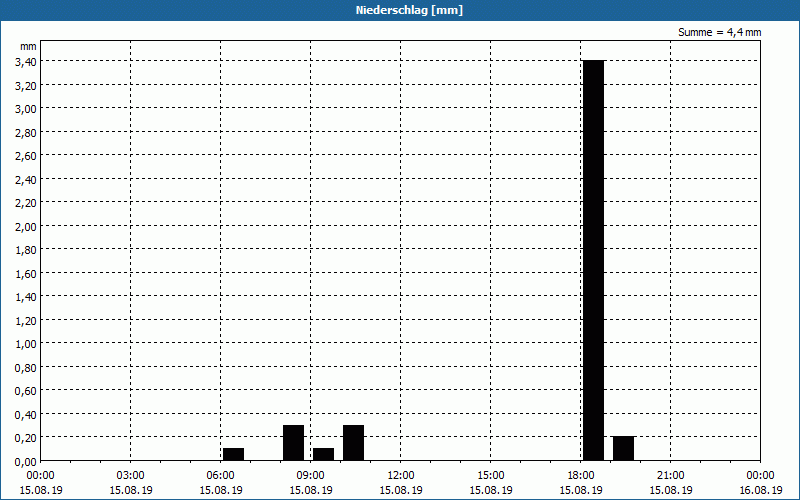Click the 15:00 time label
The image size is (800, 500).
click(x=491, y=476)
